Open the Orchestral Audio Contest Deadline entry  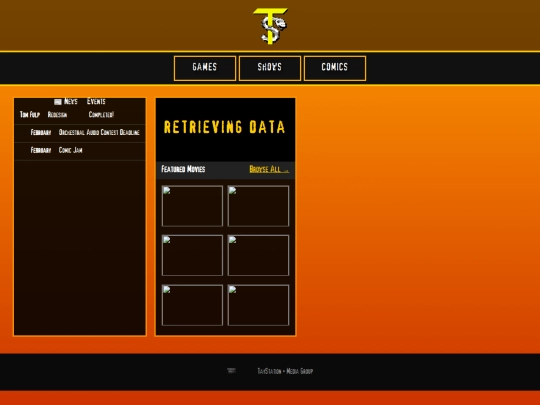tap(80, 133)
